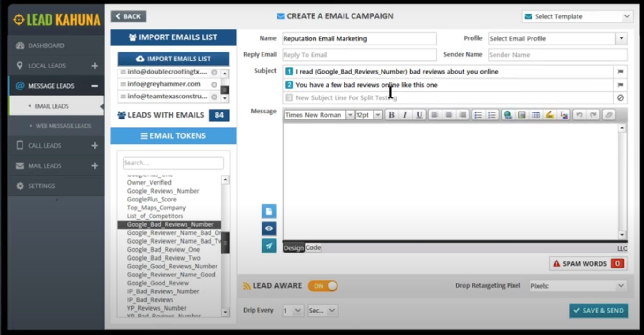This screenshot has width=644, height=335.
Task: Expand the Times New Roman font dropdown
Action: coord(350,115)
